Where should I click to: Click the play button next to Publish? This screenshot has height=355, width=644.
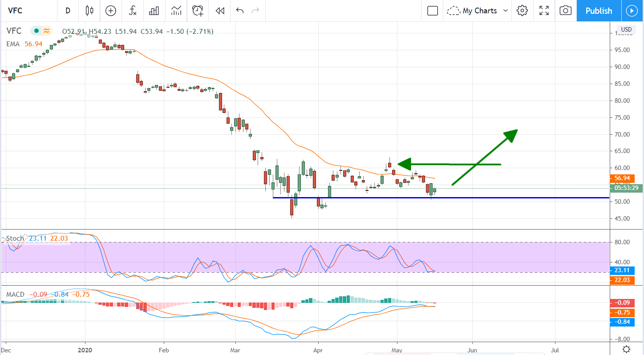632,11
